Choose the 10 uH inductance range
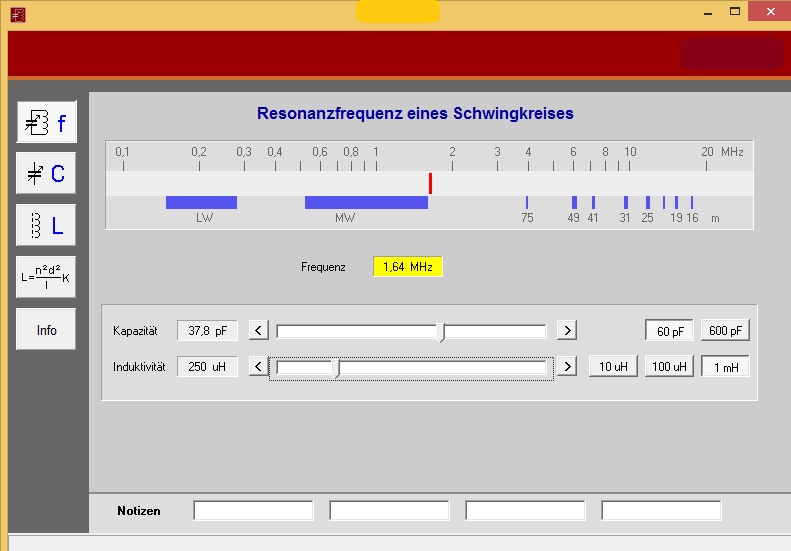The width and height of the screenshot is (791, 551). pos(613,367)
